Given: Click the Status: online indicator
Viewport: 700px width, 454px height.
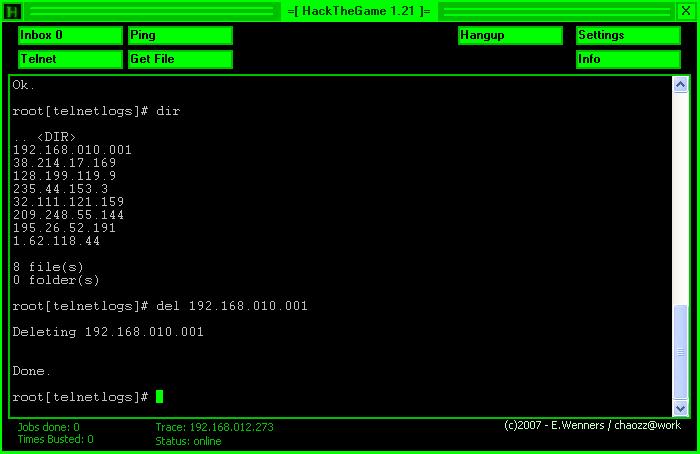Looking at the screenshot, I should pos(189,441).
